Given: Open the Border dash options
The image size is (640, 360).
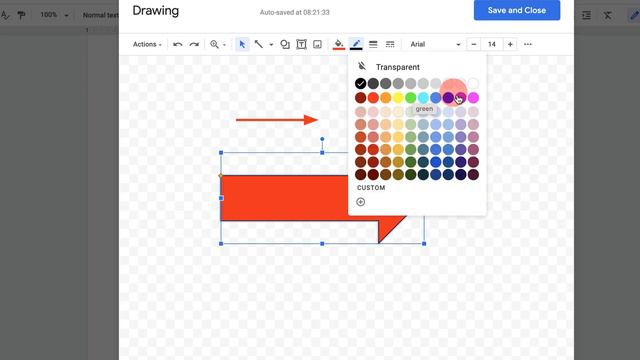Looking at the screenshot, I should pos(390,44).
